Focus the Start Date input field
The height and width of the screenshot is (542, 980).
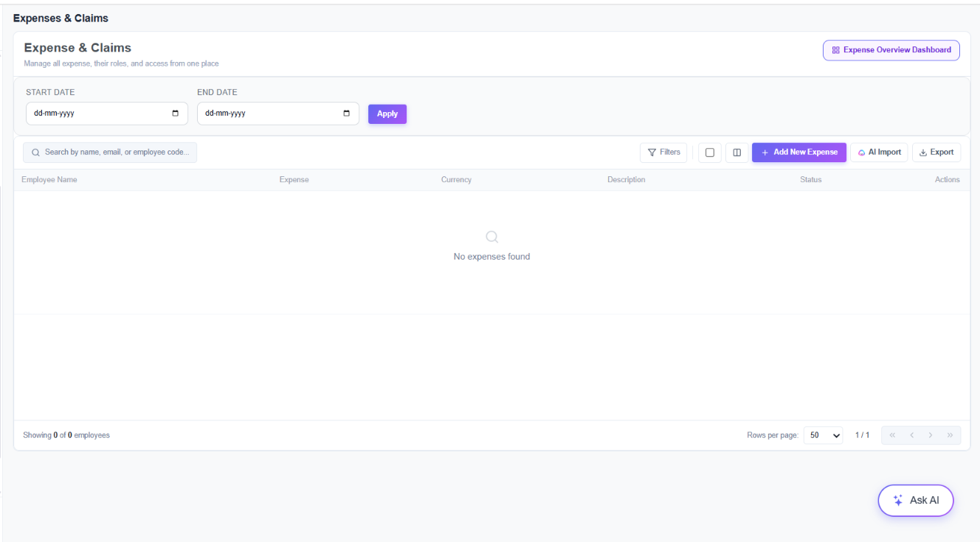(106, 114)
